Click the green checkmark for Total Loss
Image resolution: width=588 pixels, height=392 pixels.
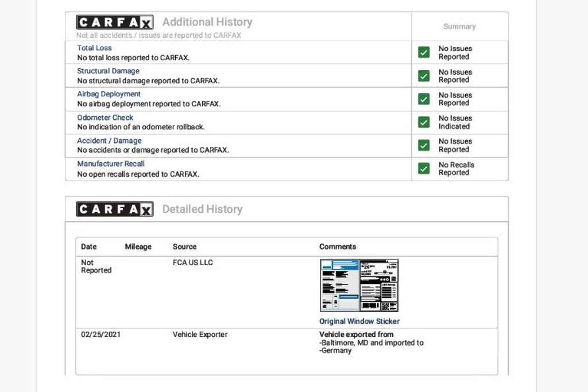click(424, 53)
